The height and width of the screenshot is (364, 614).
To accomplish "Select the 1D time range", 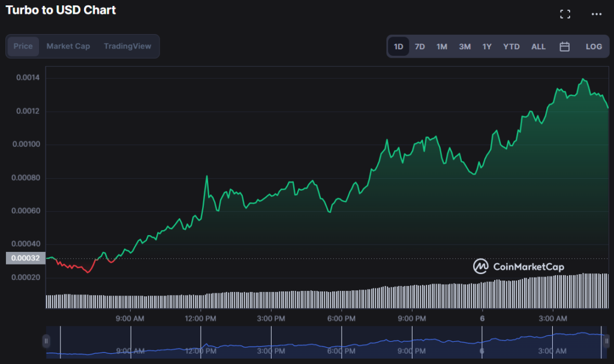I will tap(398, 47).
